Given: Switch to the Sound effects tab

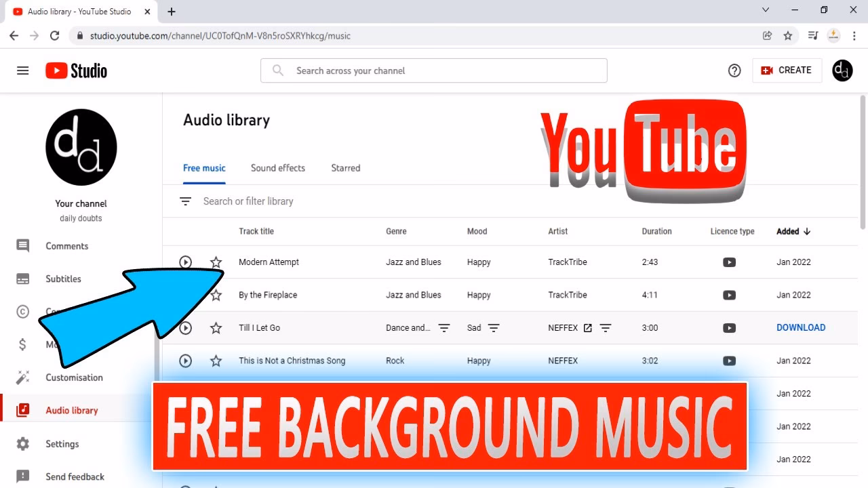Looking at the screenshot, I should tap(277, 167).
